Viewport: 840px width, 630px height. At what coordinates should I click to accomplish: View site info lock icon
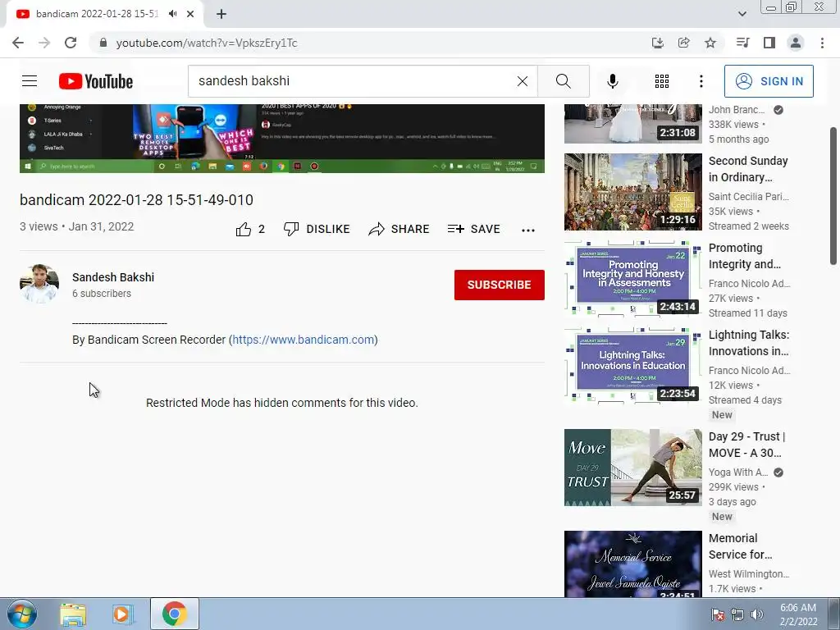pos(103,43)
